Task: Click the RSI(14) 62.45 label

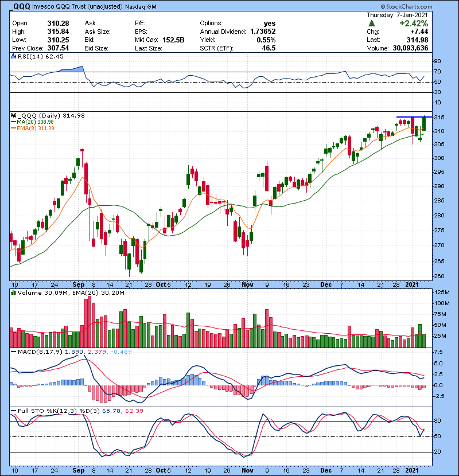Action: pos(40,56)
